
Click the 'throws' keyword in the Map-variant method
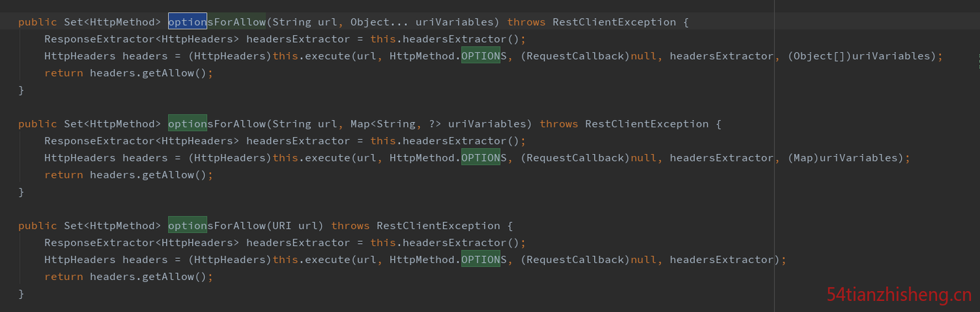pyautogui.click(x=559, y=123)
